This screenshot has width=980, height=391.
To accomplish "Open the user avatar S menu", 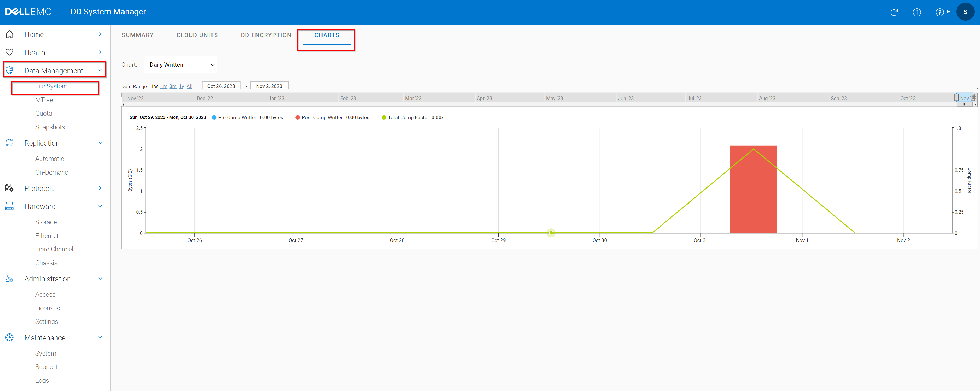I will pyautogui.click(x=965, y=12).
